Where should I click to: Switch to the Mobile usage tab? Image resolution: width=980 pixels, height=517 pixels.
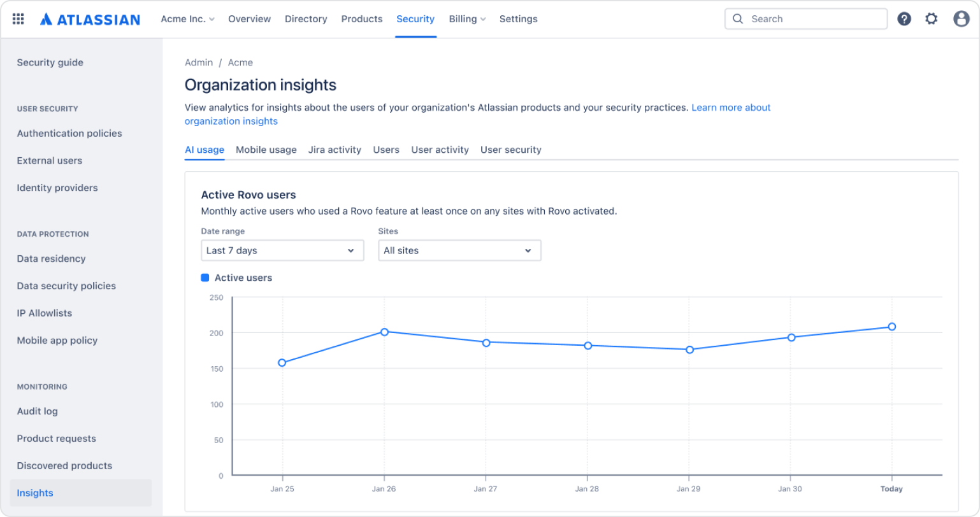[266, 150]
